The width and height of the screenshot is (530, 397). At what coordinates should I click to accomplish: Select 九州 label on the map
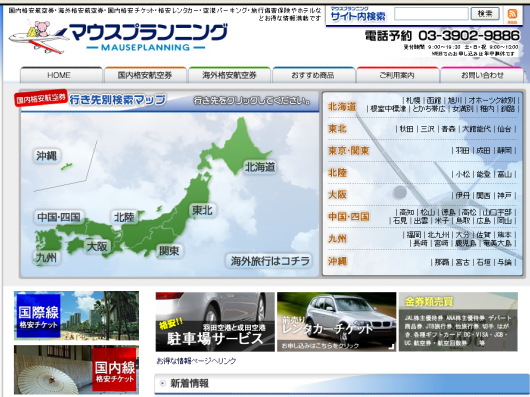tap(47, 258)
